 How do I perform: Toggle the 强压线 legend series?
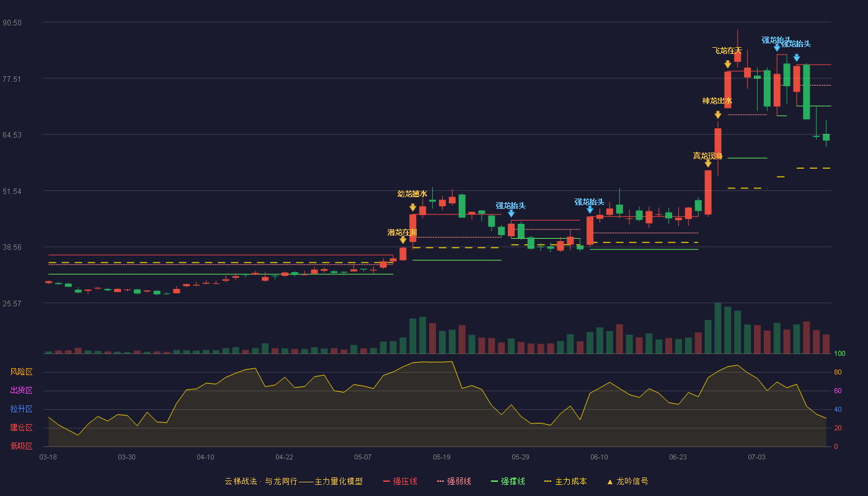pos(400,481)
